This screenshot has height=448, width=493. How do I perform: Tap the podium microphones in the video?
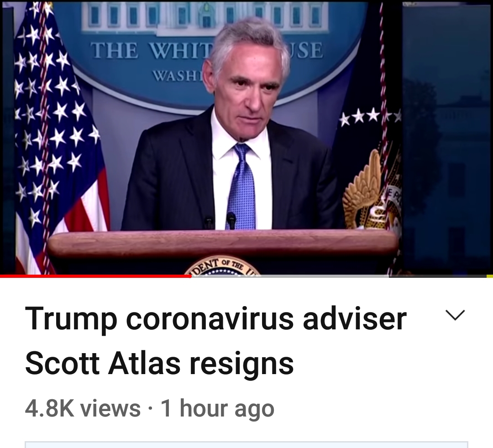[220, 220]
